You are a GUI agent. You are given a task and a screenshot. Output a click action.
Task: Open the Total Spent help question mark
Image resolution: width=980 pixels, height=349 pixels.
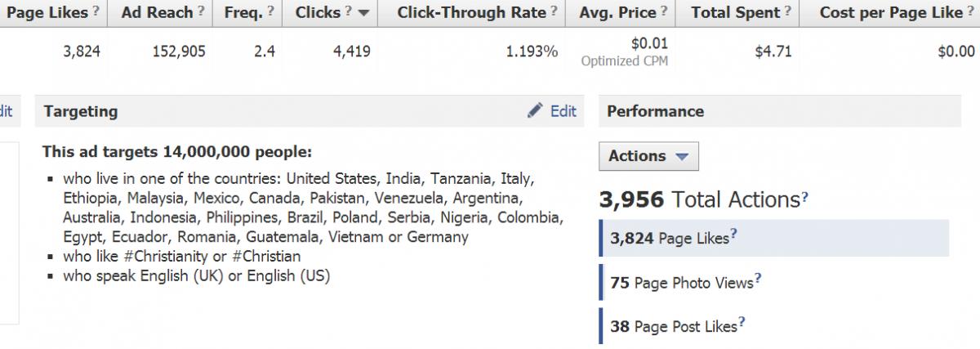click(787, 11)
